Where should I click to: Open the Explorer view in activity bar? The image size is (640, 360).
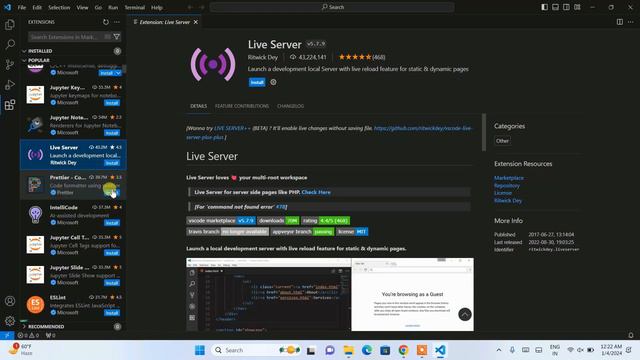point(10,25)
